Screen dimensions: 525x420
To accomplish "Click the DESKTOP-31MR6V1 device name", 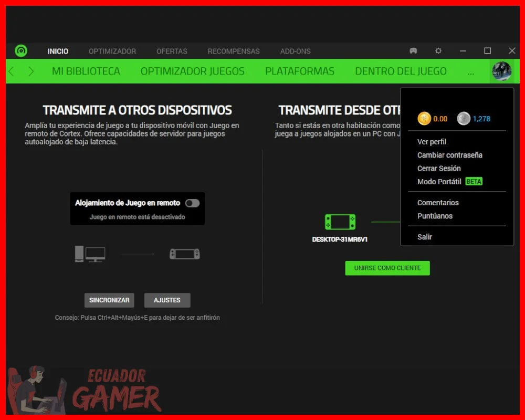I will [340, 239].
